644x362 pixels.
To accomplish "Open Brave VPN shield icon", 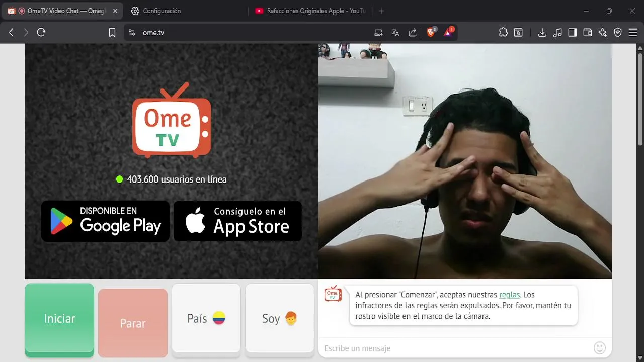I will pos(618,33).
